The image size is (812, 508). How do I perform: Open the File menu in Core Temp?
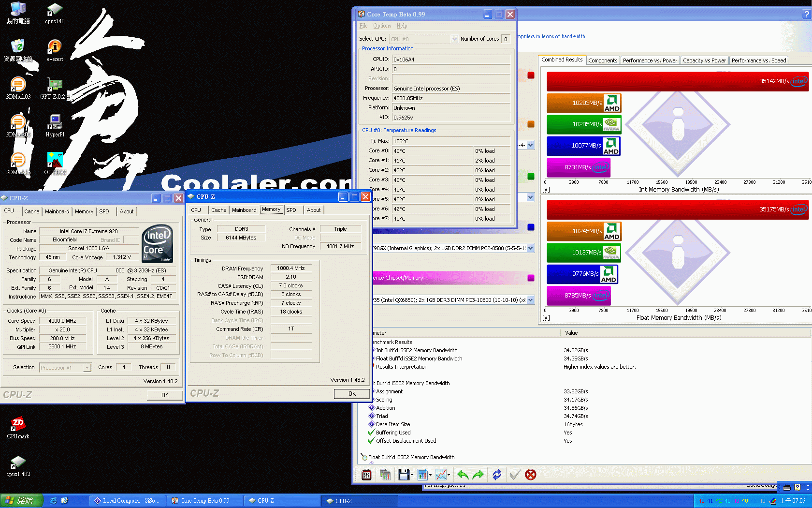pyautogui.click(x=363, y=26)
